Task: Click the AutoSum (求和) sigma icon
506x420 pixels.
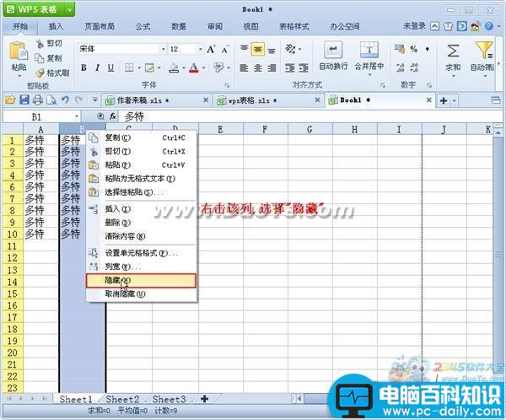Action: 453,51
